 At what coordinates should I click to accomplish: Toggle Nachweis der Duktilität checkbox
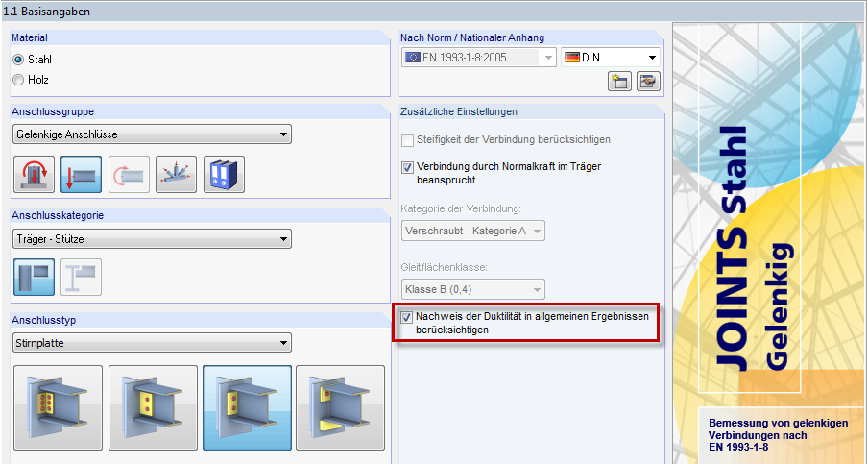407,317
